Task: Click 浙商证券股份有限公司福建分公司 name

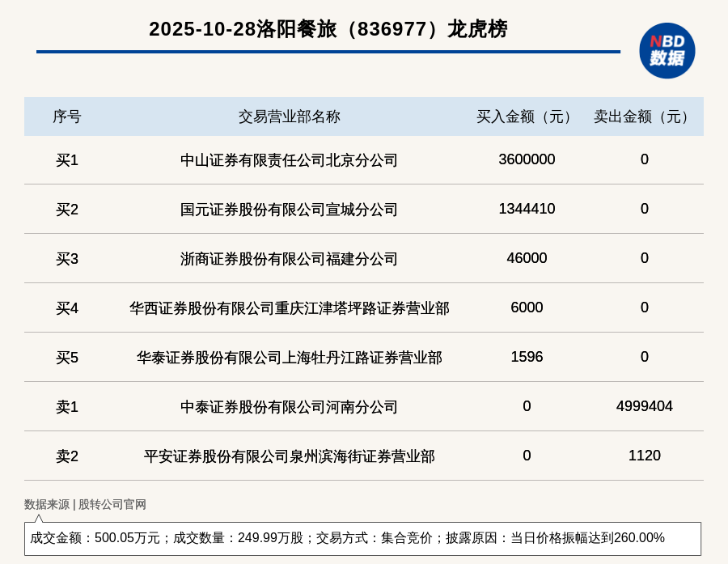Action: click(289, 259)
